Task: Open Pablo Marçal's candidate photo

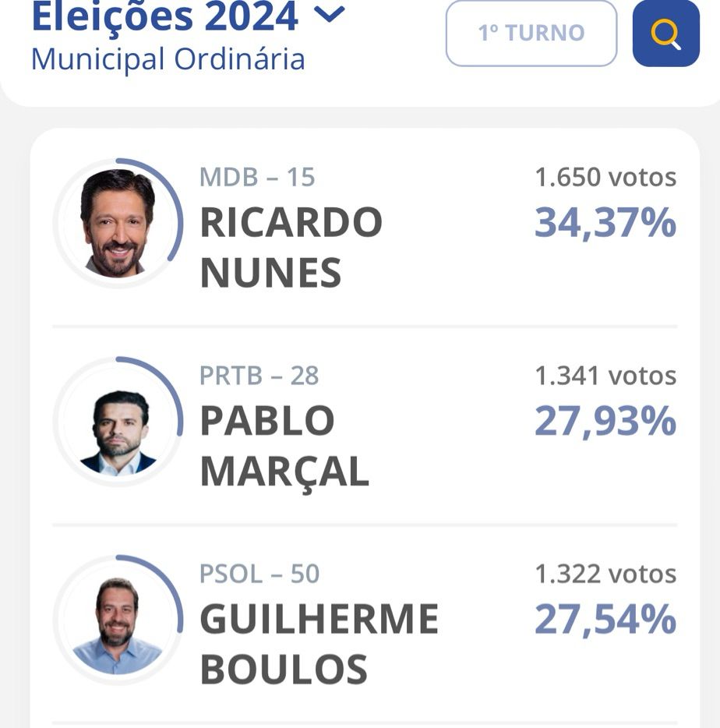Action: (x=118, y=422)
